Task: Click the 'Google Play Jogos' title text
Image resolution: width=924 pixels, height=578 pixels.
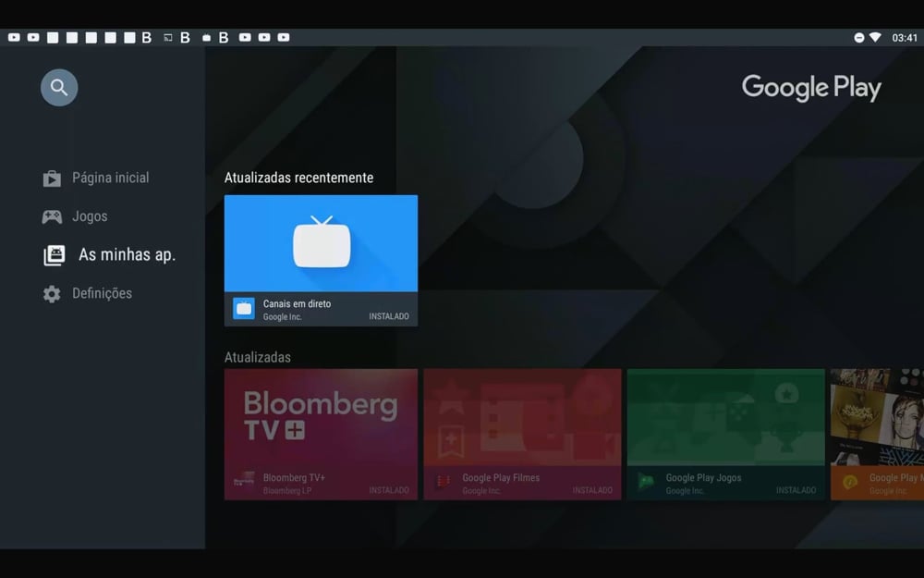Action: pyautogui.click(x=703, y=478)
